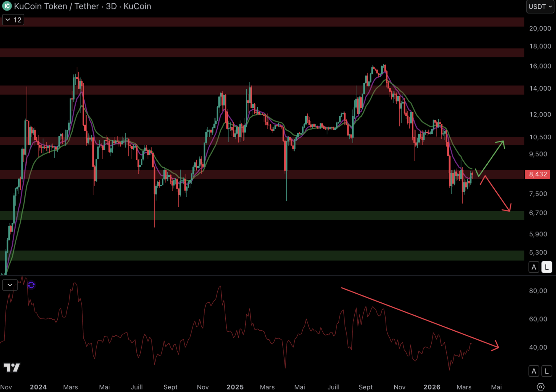Click the 20,000 price axis label

click(540, 28)
